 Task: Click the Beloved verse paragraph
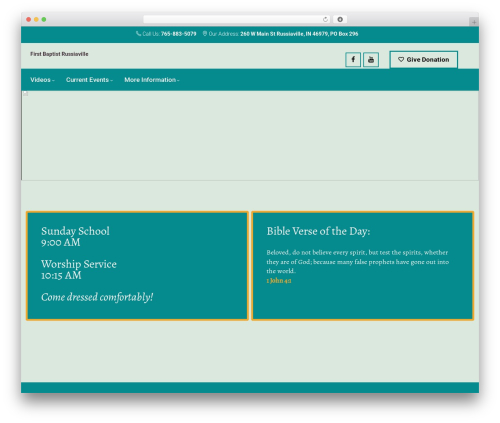coord(358,262)
